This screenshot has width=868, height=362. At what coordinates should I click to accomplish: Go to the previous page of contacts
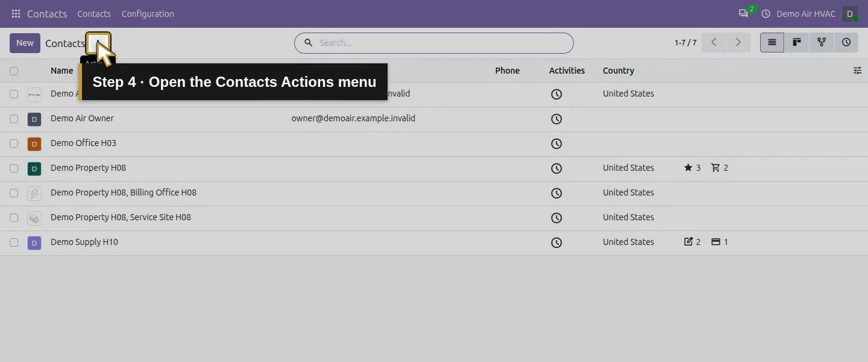pyautogui.click(x=714, y=43)
